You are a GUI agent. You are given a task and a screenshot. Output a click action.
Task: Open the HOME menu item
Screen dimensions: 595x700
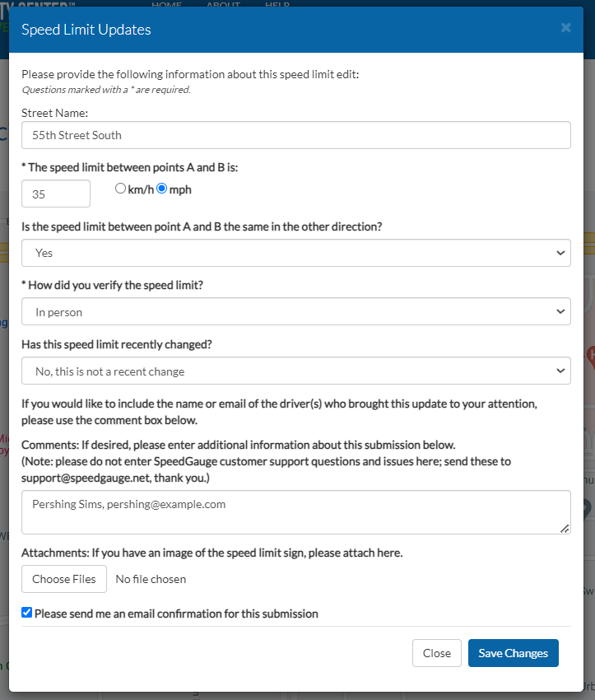coord(167,5)
